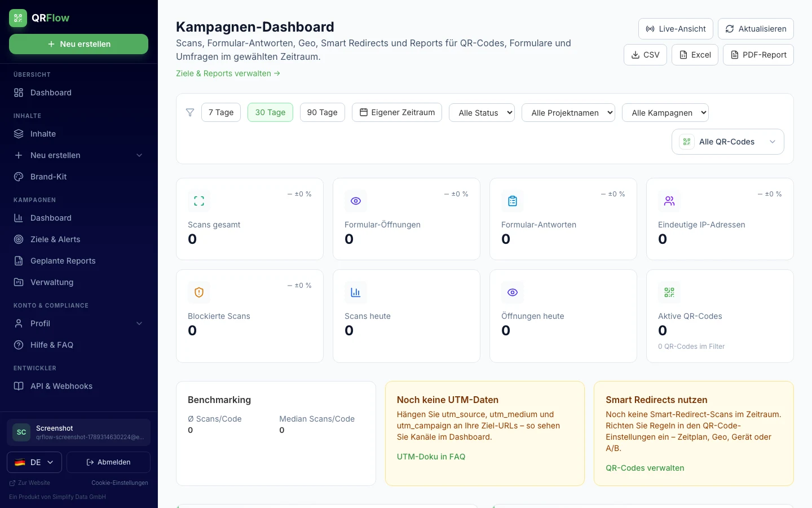Click the Aktive QR-Codes QR icon
The image size is (812, 508).
[669, 292]
